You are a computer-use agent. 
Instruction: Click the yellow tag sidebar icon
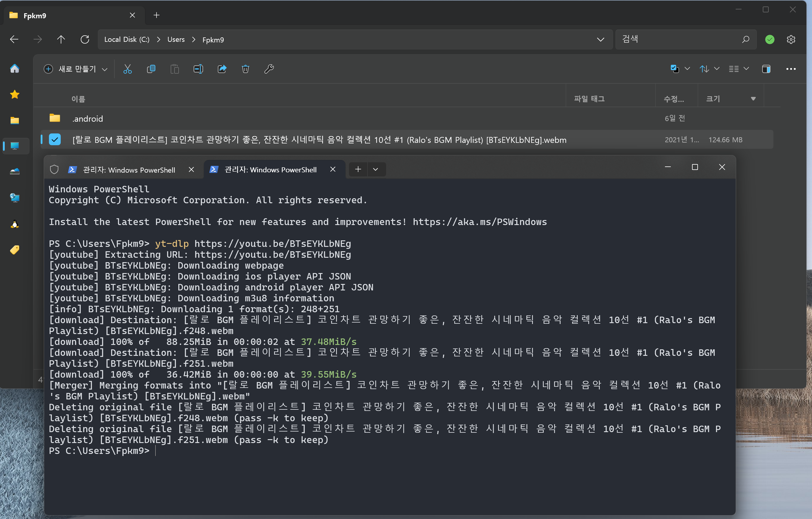pyautogui.click(x=14, y=250)
